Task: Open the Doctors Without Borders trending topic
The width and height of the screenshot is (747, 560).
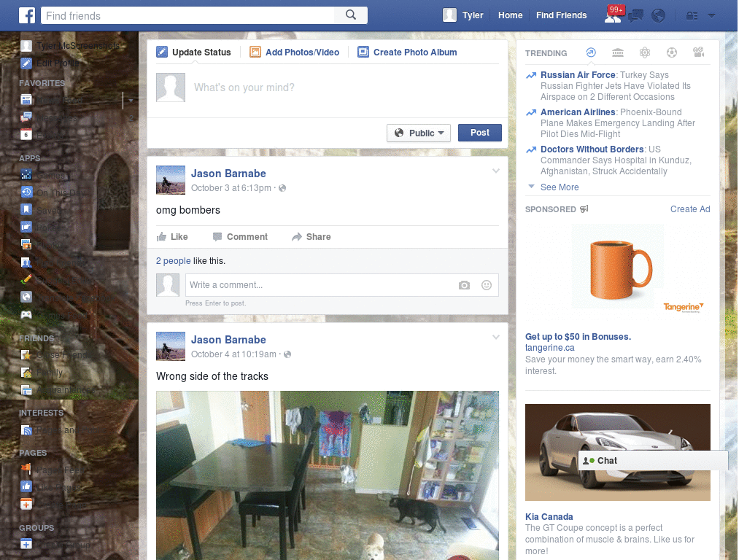Action: click(592, 149)
